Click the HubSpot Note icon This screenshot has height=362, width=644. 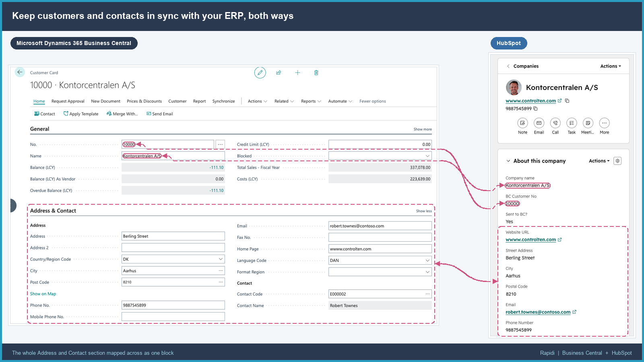click(x=522, y=123)
